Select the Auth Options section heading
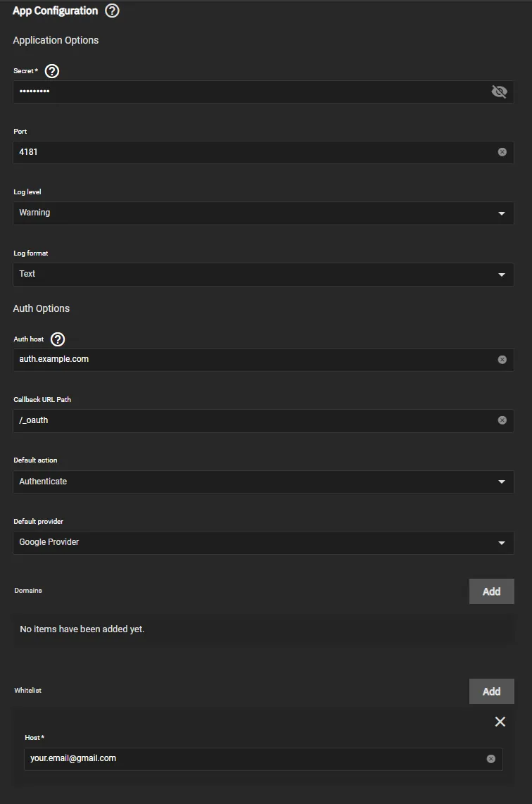Image resolution: width=532 pixels, height=804 pixels. [41, 308]
